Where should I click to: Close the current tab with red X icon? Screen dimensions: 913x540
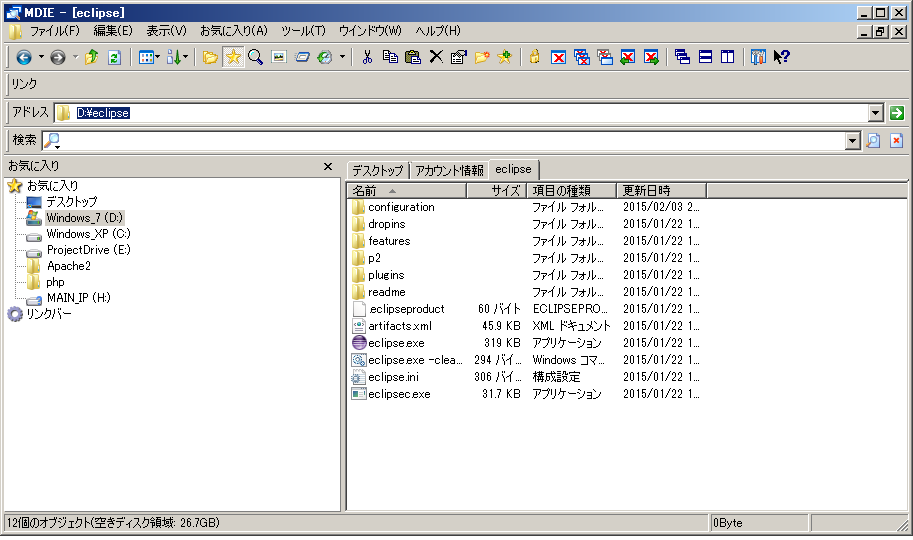tap(558, 57)
